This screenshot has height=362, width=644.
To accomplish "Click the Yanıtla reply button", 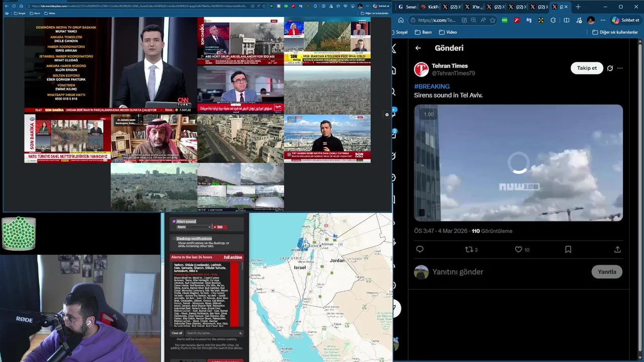I will pyautogui.click(x=607, y=272).
